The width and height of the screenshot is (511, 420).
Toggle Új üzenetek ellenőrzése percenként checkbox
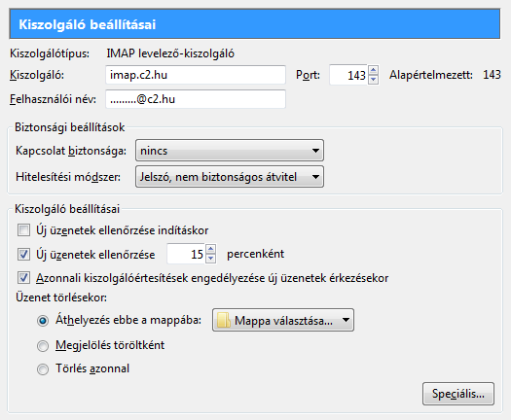point(23,255)
